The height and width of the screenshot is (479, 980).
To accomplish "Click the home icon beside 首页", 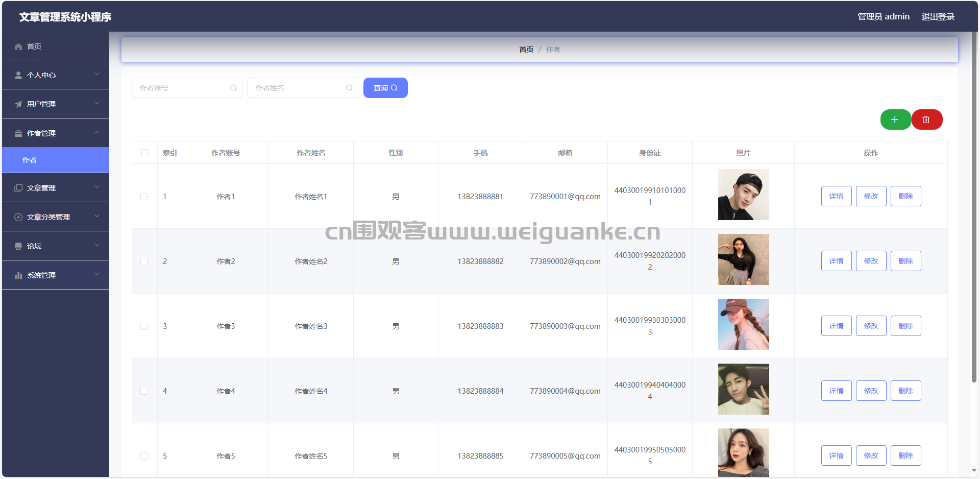I will [18, 46].
